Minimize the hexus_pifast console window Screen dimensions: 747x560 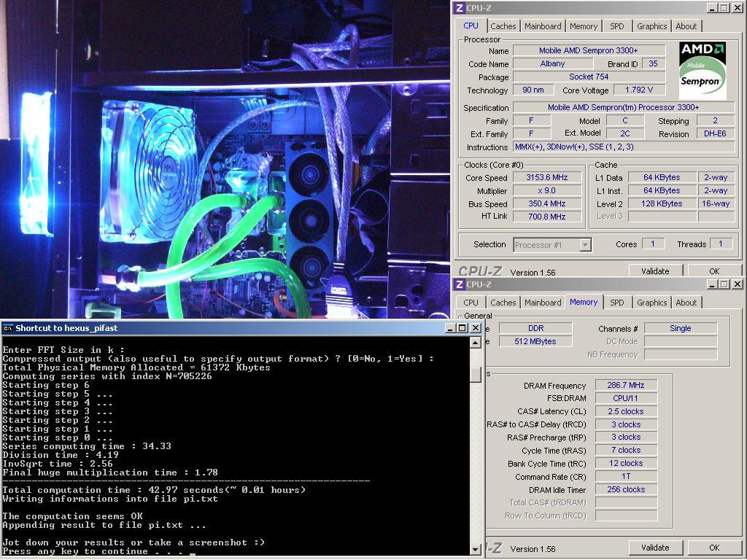450,328
